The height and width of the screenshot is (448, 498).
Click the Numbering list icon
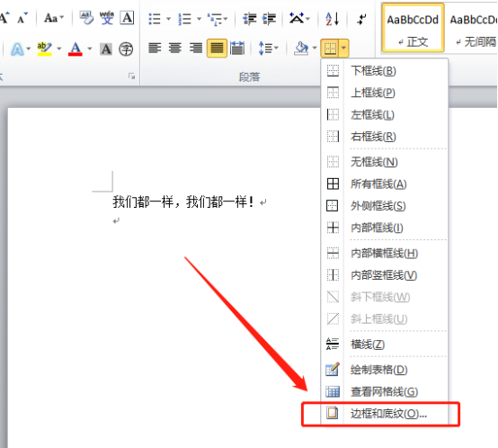coord(184,19)
